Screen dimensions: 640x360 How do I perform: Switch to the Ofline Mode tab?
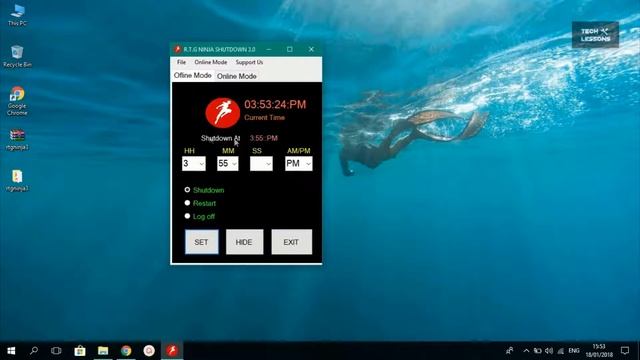pyautogui.click(x=193, y=76)
